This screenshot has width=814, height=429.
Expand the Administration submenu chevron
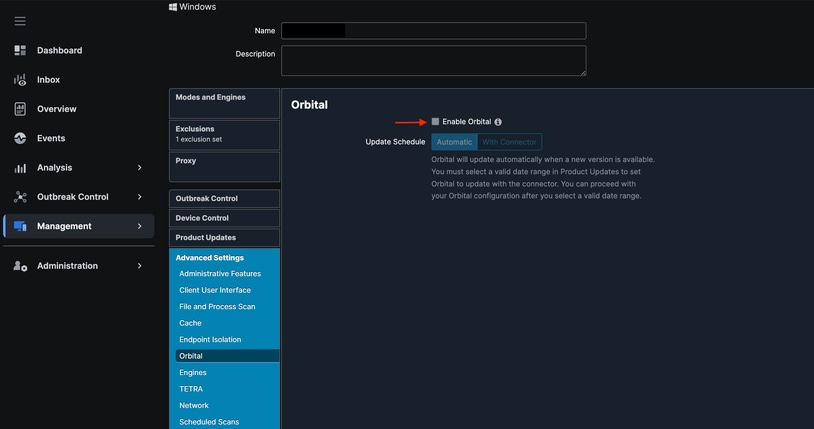coord(140,266)
